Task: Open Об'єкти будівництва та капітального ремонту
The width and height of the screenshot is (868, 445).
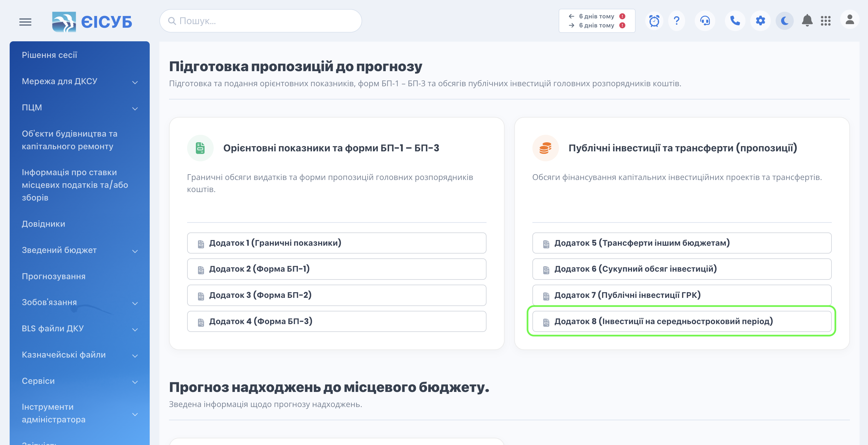Action: [x=70, y=140]
